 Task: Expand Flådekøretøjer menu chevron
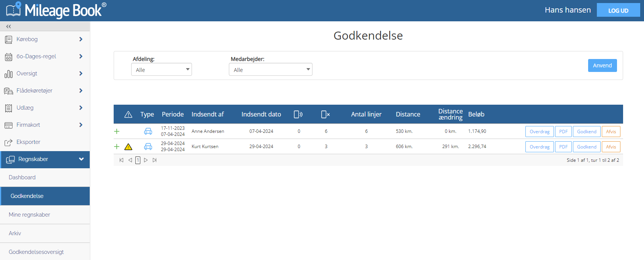click(x=81, y=91)
